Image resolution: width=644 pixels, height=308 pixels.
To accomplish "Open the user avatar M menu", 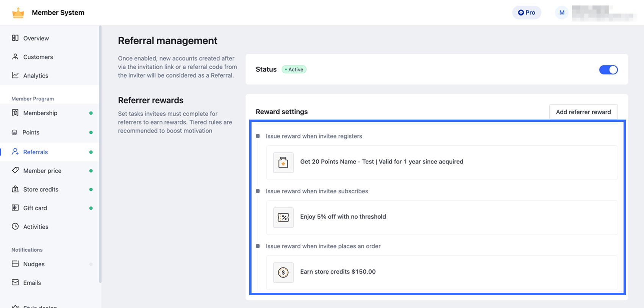I will coord(562,12).
